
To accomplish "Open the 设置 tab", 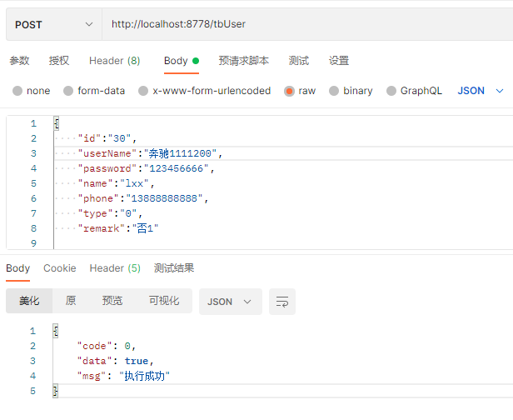I will pyautogui.click(x=339, y=61).
